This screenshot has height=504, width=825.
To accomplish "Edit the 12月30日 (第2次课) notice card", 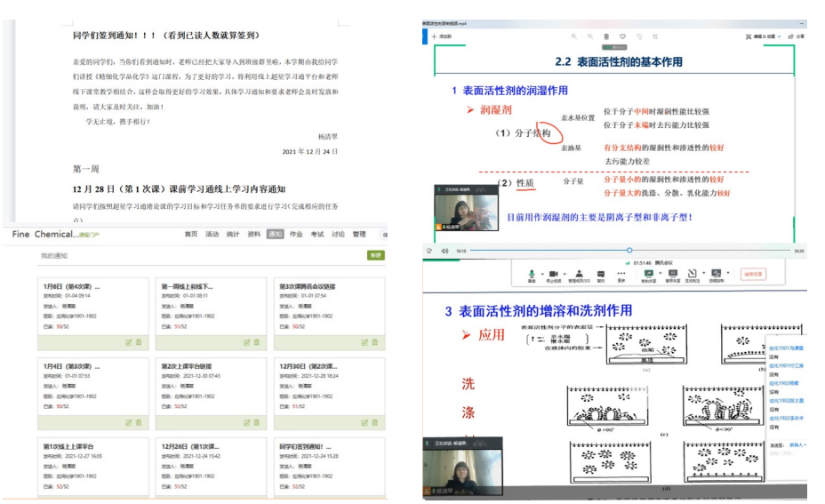I will (364, 422).
